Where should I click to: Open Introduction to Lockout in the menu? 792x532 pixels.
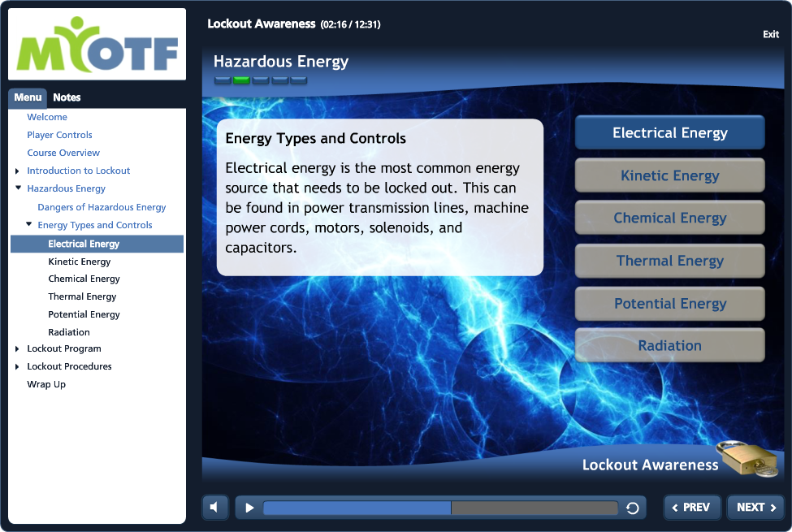78,171
